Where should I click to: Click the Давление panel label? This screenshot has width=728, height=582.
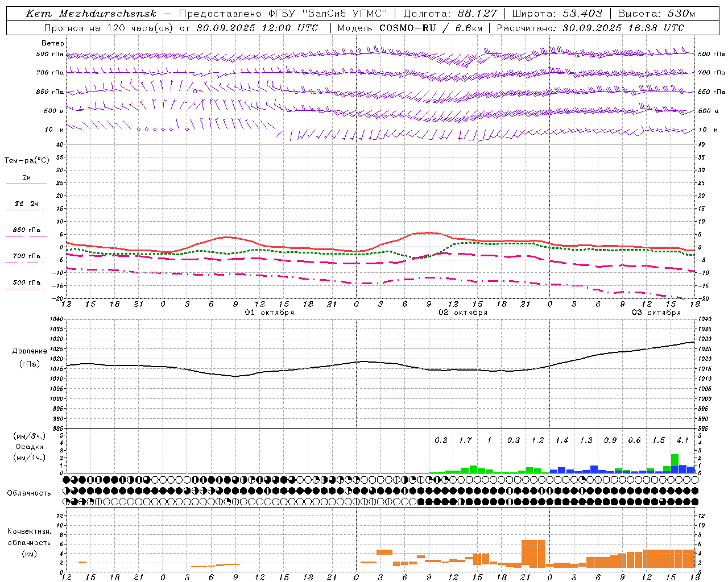(x=30, y=351)
